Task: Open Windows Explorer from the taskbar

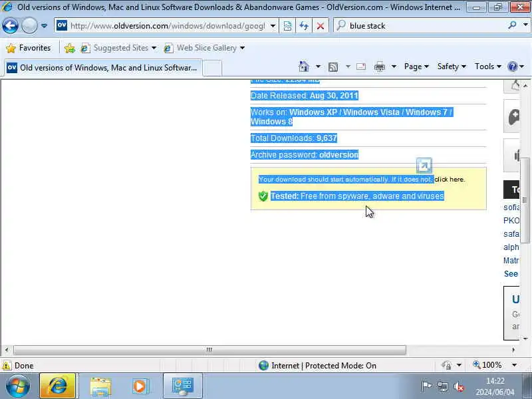Action: pyautogui.click(x=100, y=386)
